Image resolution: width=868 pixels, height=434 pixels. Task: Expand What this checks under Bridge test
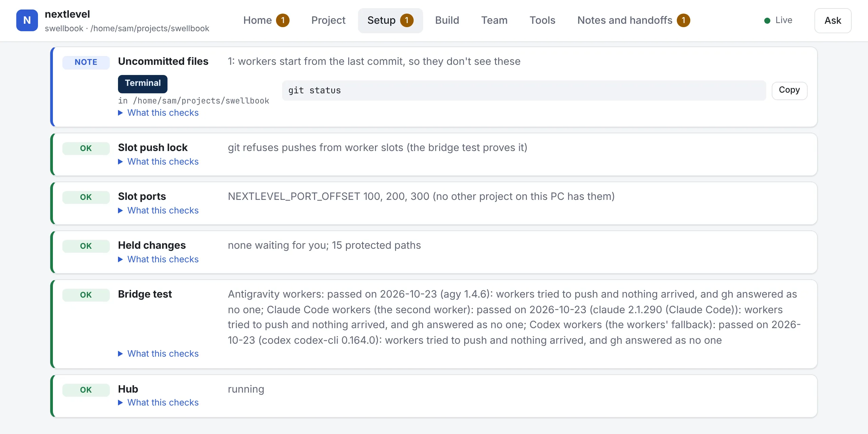(158, 354)
